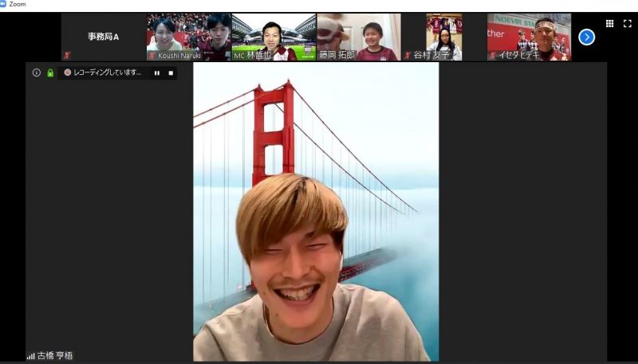Image resolution: width=638 pixels, height=364 pixels.
Task: Pause the recording
Action: (157, 72)
